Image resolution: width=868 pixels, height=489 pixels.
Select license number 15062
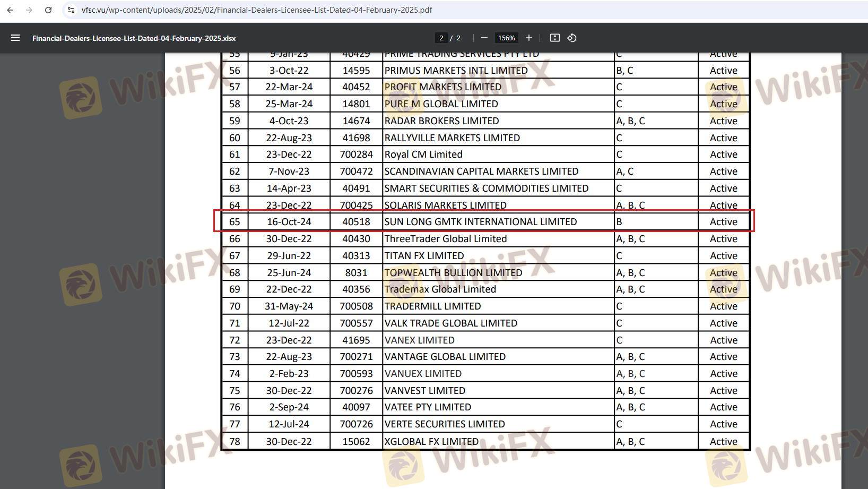[x=356, y=442]
